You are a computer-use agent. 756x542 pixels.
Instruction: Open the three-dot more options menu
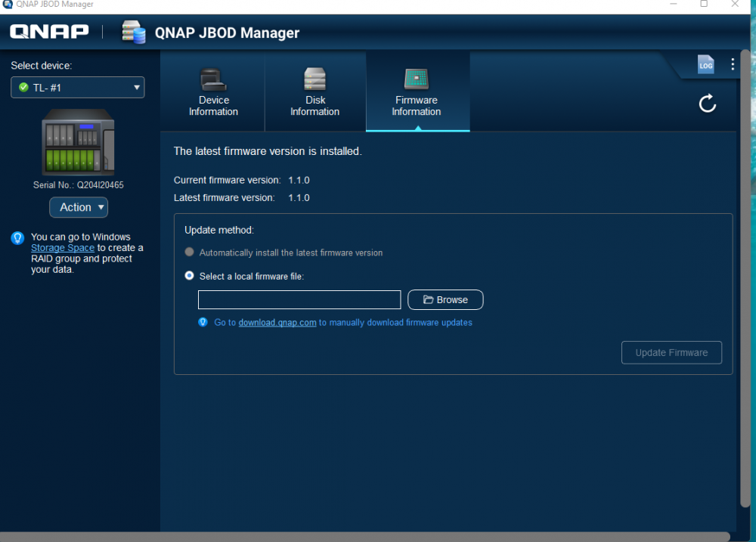(x=733, y=64)
